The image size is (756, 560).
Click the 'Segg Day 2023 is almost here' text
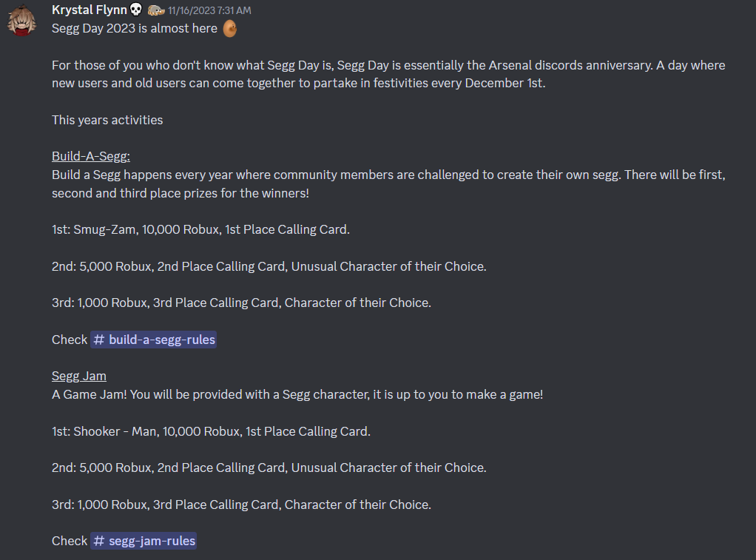[x=135, y=28]
